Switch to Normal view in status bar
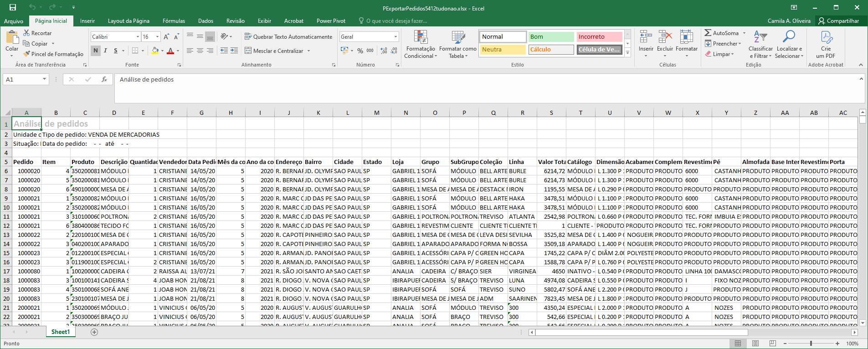Viewport: 868px width, 349px height. tap(738, 343)
